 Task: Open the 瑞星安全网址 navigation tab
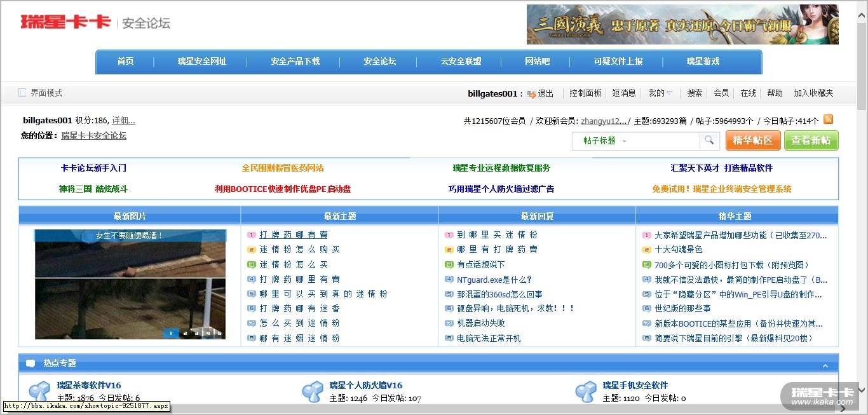[x=202, y=62]
